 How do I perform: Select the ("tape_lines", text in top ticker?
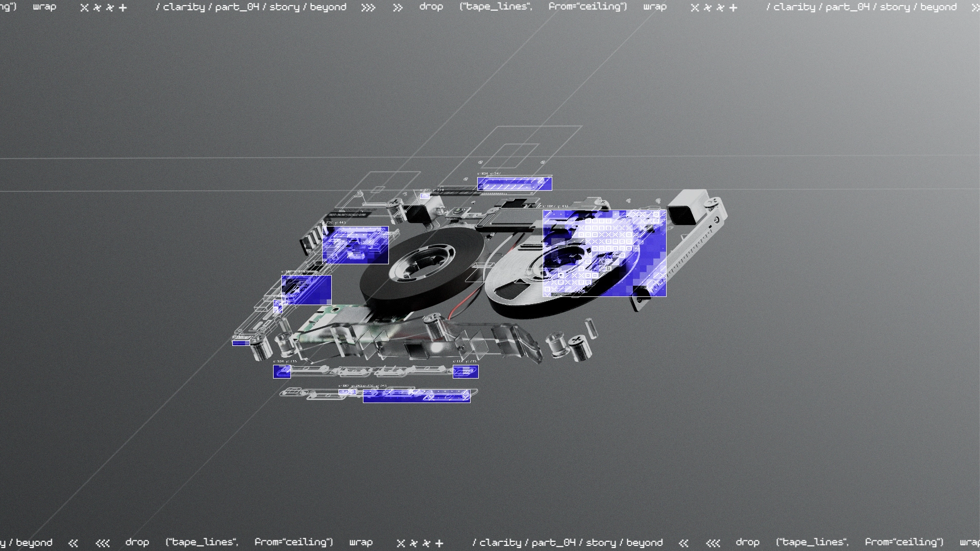[x=496, y=7]
